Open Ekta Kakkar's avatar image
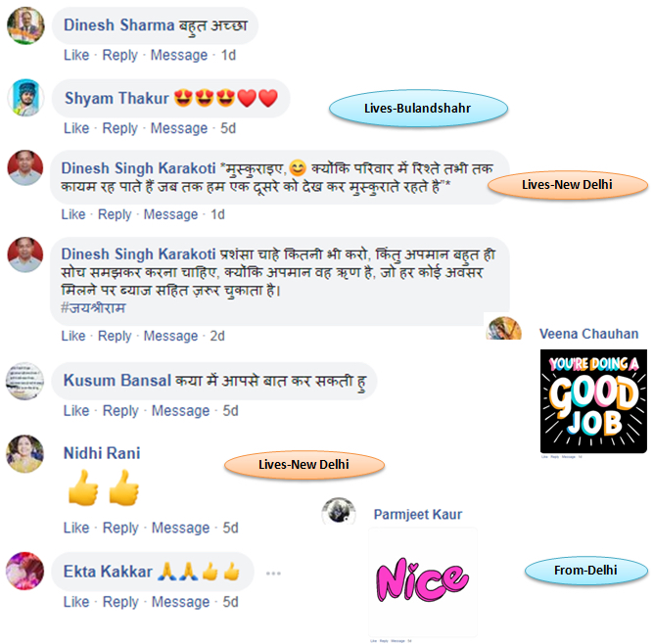Viewport: 654px width, 644px height. (25, 571)
